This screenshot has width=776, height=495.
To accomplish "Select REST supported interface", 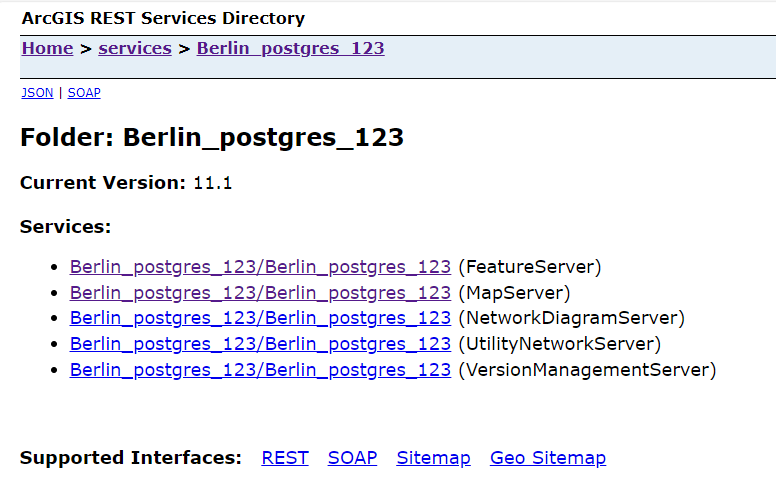I will click(285, 458).
